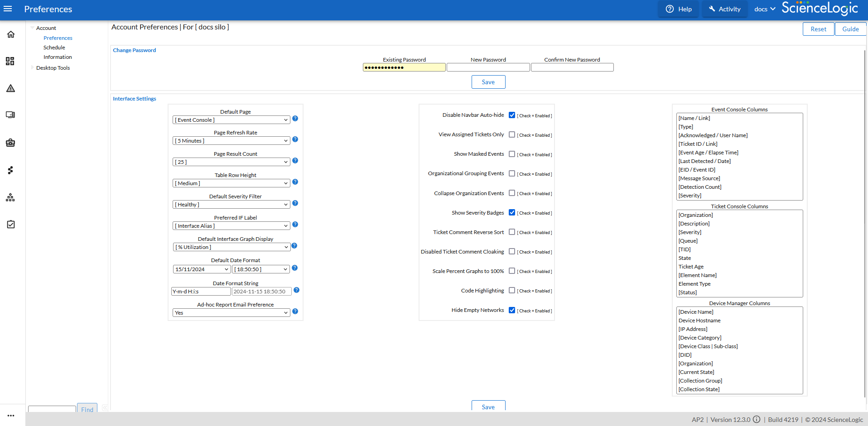Enable the Code Highlighting checkbox
The width and height of the screenshot is (868, 426).
[512, 291]
